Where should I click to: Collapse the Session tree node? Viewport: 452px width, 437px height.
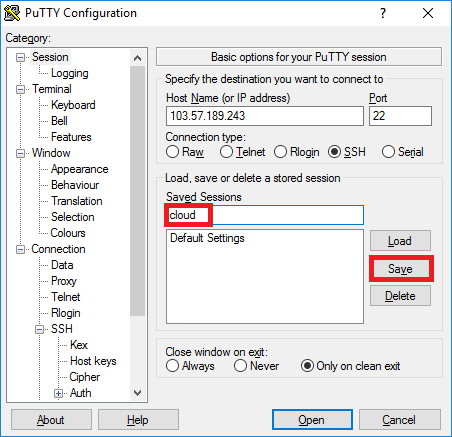tap(20, 57)
